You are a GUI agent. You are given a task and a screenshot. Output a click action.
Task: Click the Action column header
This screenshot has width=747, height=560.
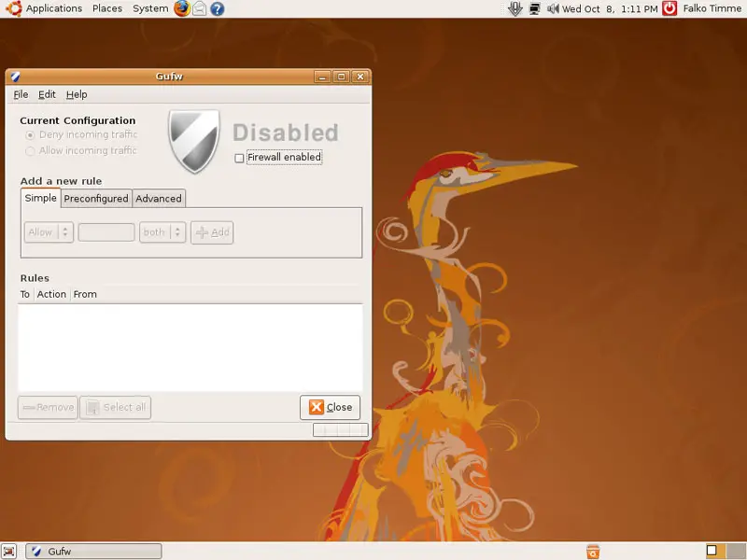click(x=51, y=294)
